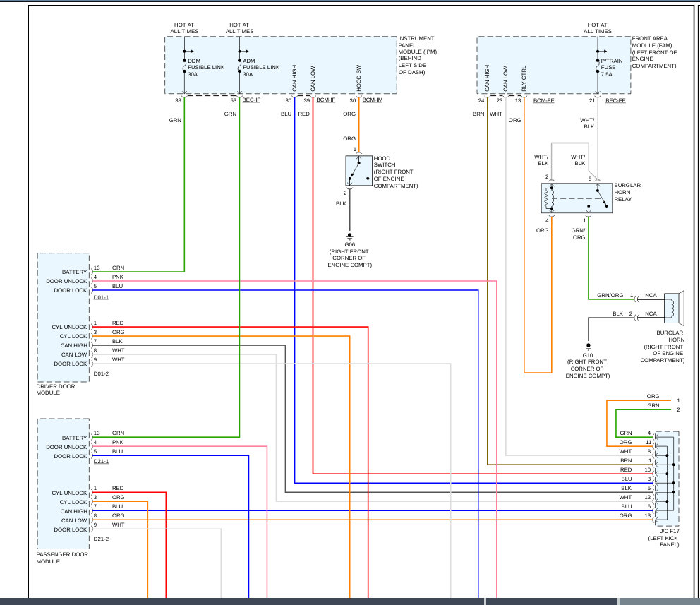This screenshot has width=700, height=605.
Task: Select the D01-1 driver door connector label
Action: click(101, 297)
